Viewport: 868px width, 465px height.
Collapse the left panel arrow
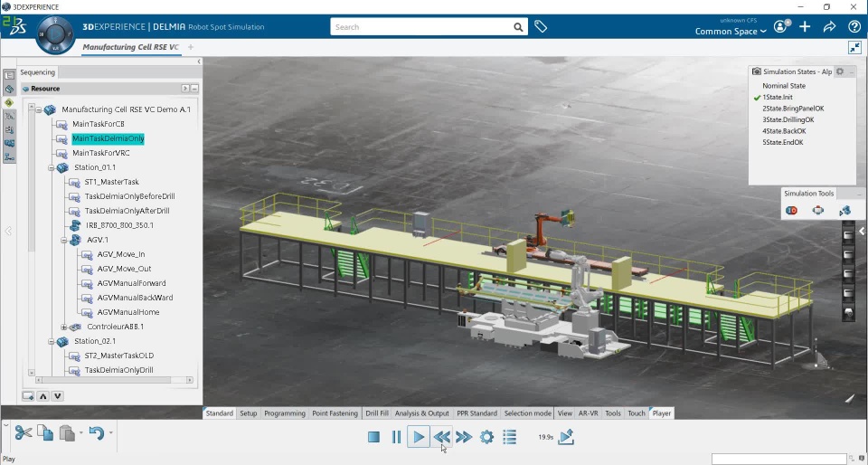pyautogui.click(x=199, y=62)
